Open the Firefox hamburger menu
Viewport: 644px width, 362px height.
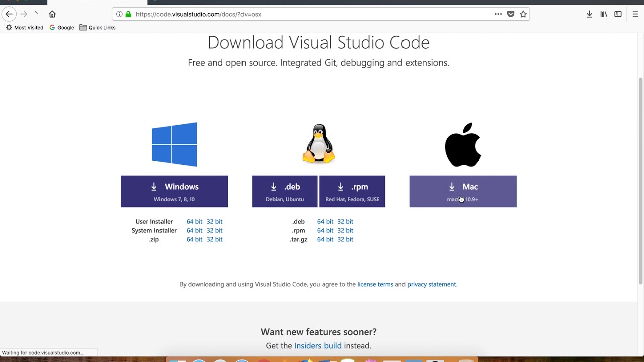(635, 14)
